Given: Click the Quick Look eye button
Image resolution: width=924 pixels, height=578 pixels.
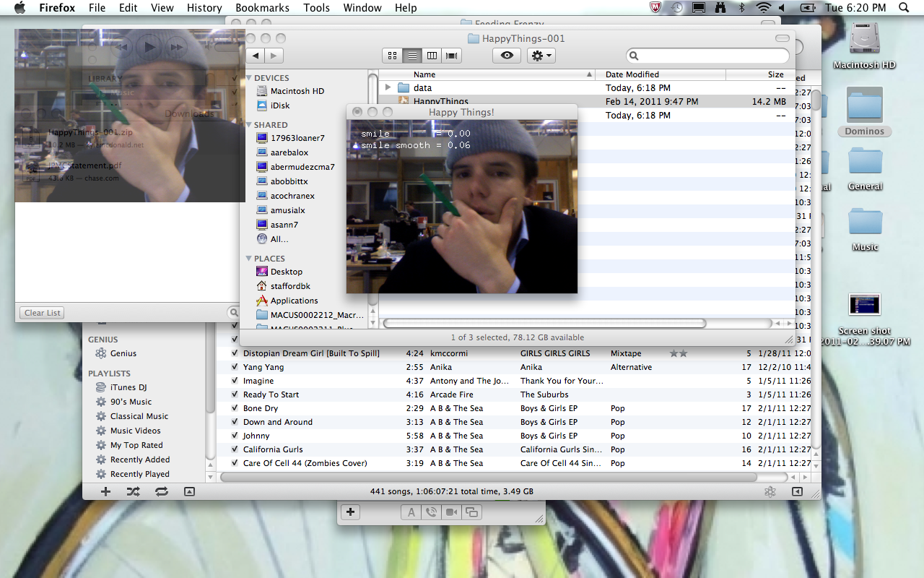Looking at the screenshot, I should pos(507,56).
